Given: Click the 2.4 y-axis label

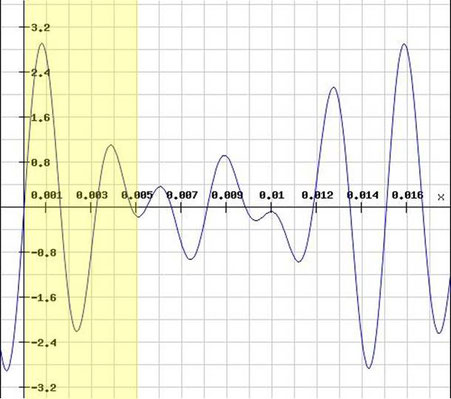Looking at the screenshot, I should pos(40,73).
